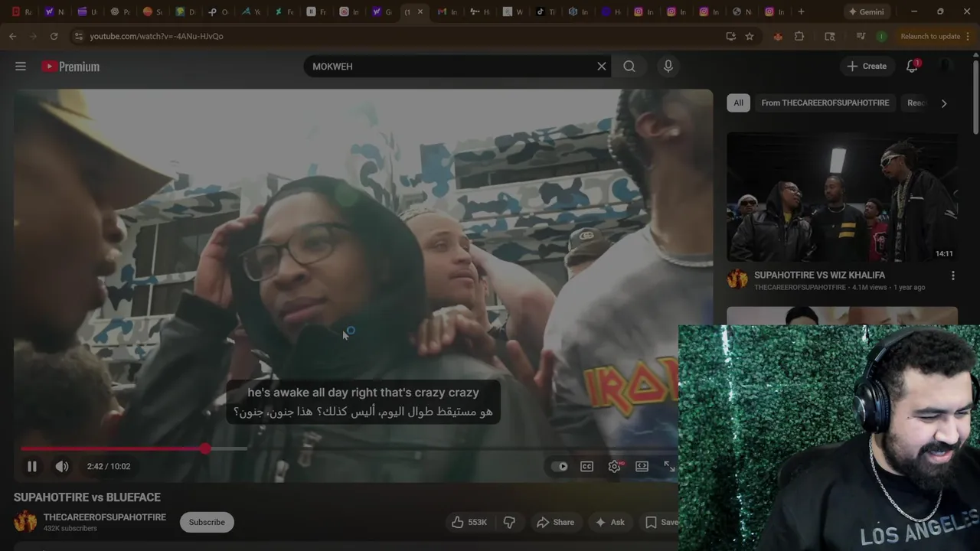The image size is (980, 551).
Task: Open SUPAHOTFIRE VS WIZ KHALIFA thumbnail
Action: pyautogui.click(x=842, y=197)
